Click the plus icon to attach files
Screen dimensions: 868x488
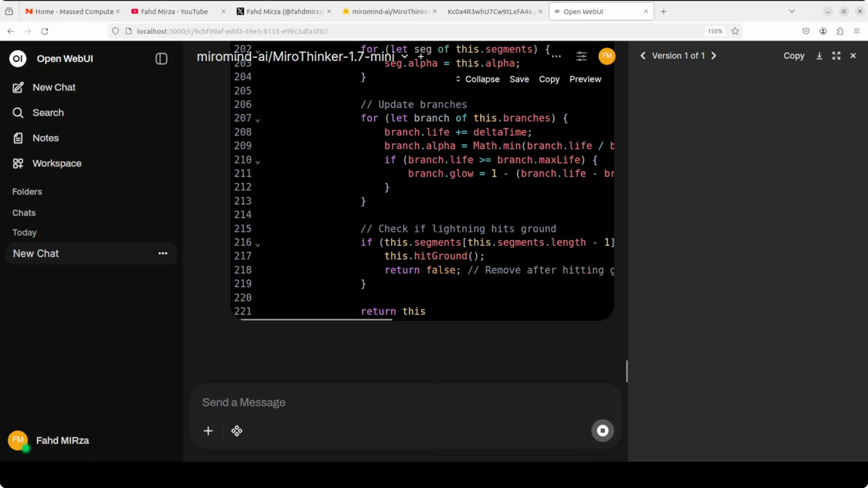[208, 431]
